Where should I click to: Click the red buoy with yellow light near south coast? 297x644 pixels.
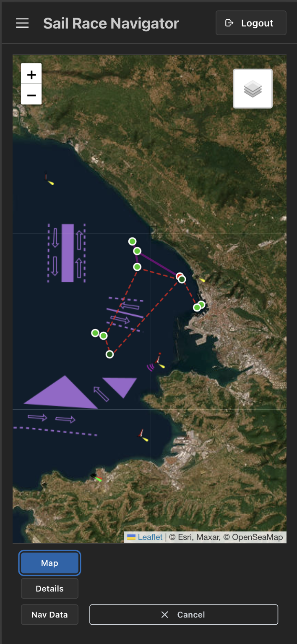pyautogui.click(x=143, y=436)
